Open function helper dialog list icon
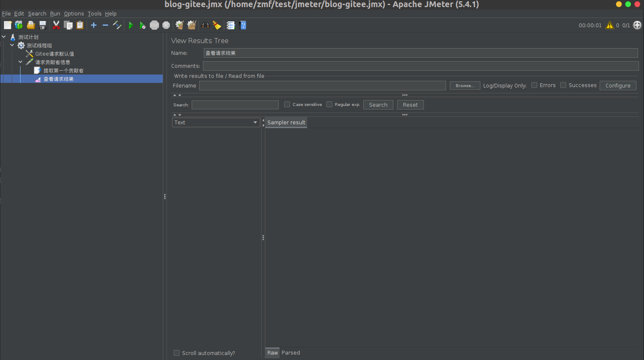Viewport: 644px width, 360px height. tap(231, 25)
